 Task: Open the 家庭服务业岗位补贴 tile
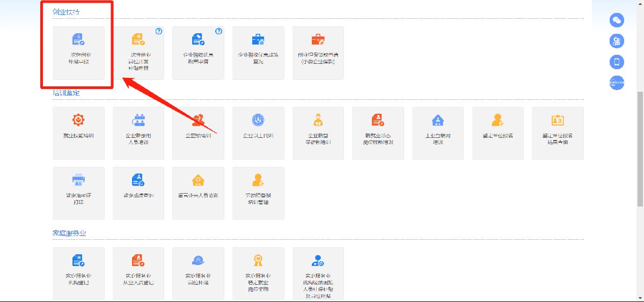[x=198, y=274]
